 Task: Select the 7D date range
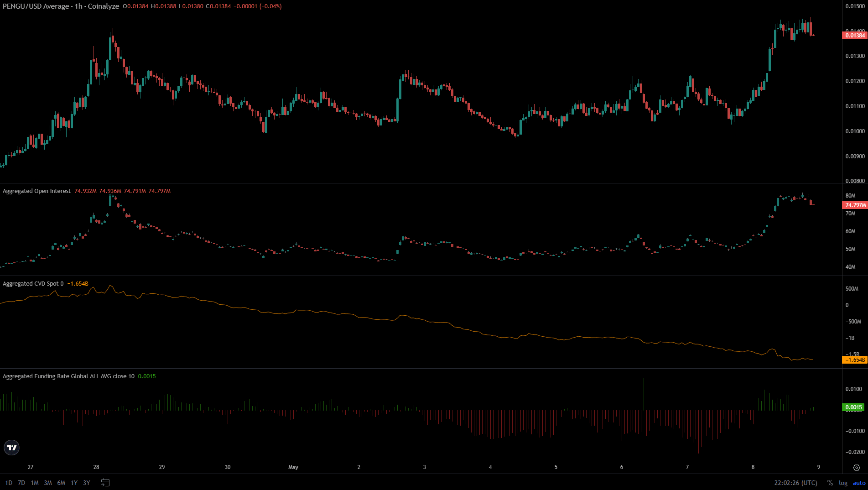tap(21, 483)
